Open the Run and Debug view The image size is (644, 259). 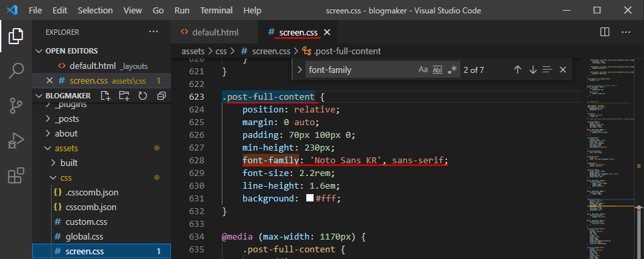click(15, 141)
